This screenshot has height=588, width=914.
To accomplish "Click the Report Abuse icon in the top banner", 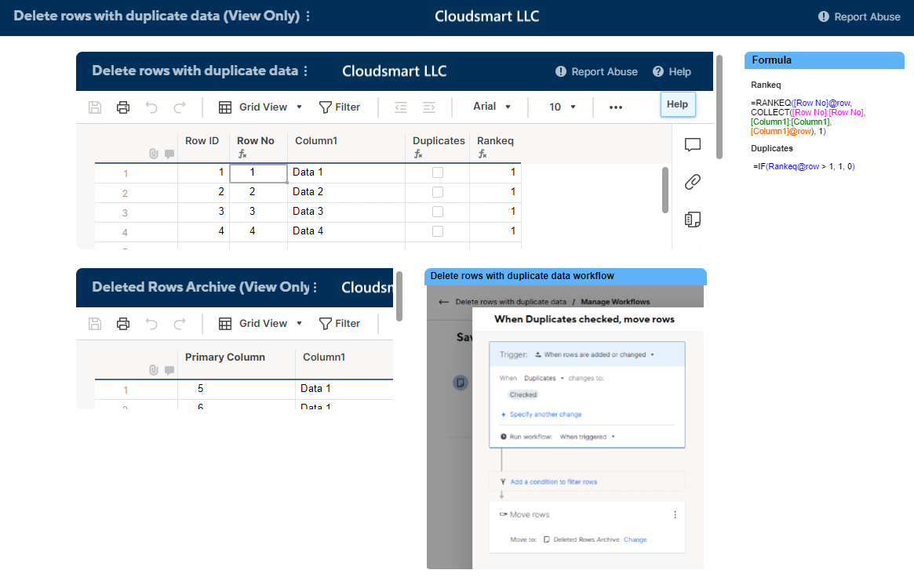I will point(823,17).
